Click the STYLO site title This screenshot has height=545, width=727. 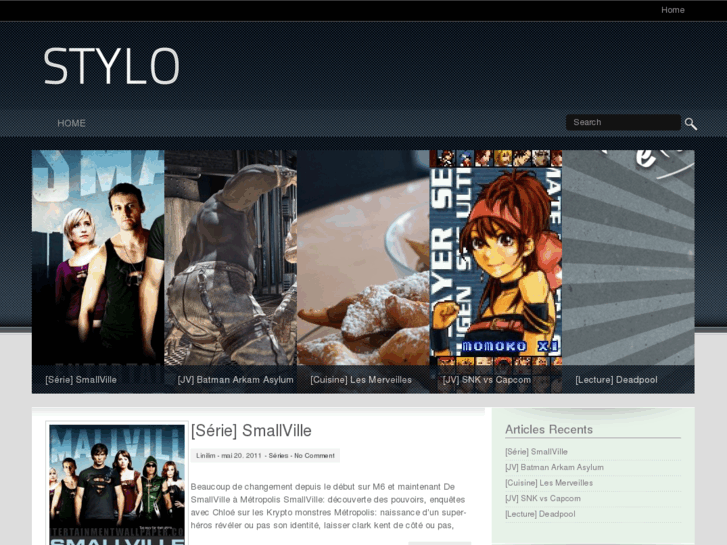coord(111,66)
